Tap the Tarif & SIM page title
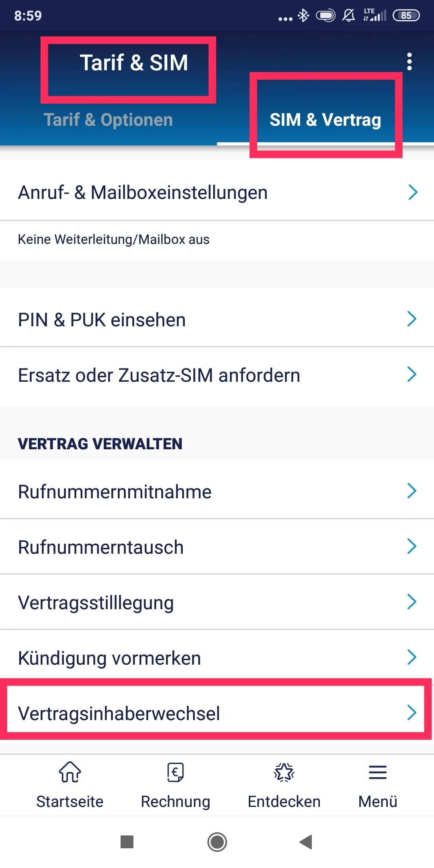Image resolution: width=434 pixels, height=868 pixels. pos(134,63)
